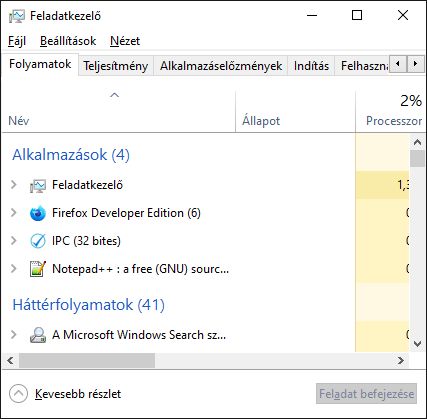Click the Feladatkezelő process icon in list

pos(38,186)
